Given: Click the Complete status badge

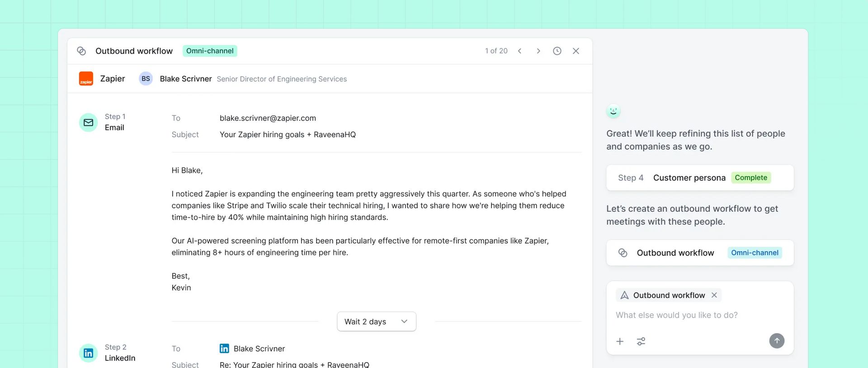Looking at the screenshot, I should [x=751, y=178].
